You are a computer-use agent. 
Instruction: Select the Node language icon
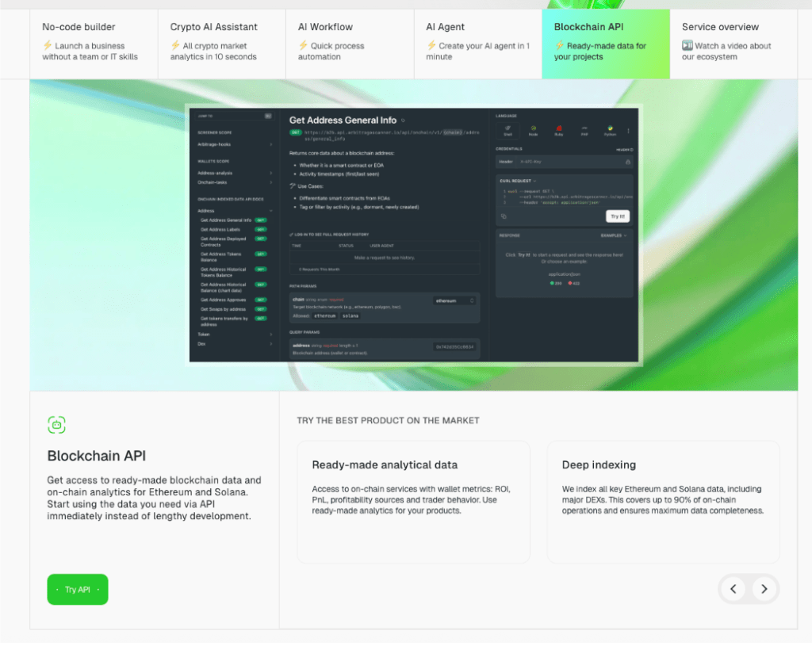tap(534, 128)
